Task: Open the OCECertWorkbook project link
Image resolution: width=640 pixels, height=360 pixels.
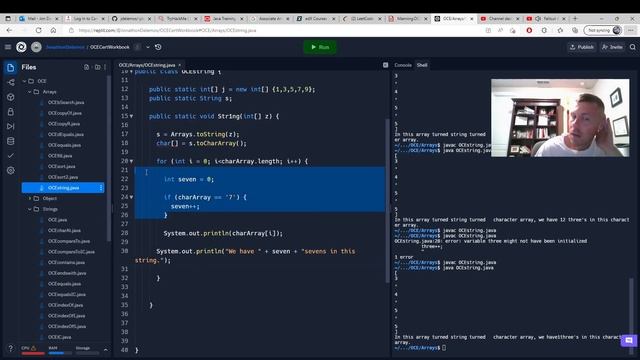Action: point(109,47)
